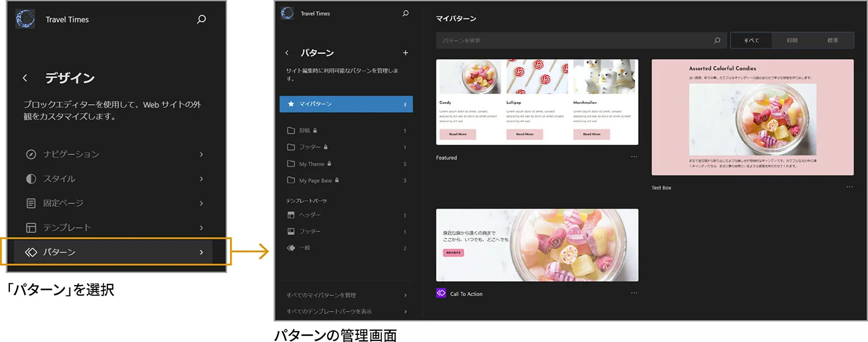
Task: Click the Featured pattern title
Action: coord(446,158)
